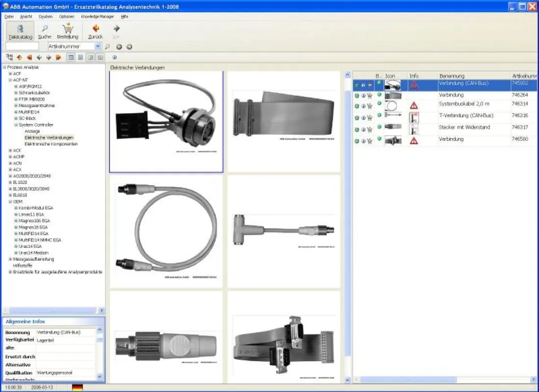The width and height of the screenshot is (539, 392).
Task: Collapse the Prozess Analyse root node
Action: coord(4,67)
